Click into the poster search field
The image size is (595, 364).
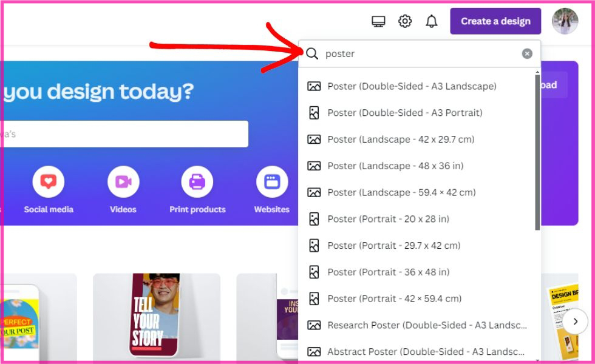point(420,53)
